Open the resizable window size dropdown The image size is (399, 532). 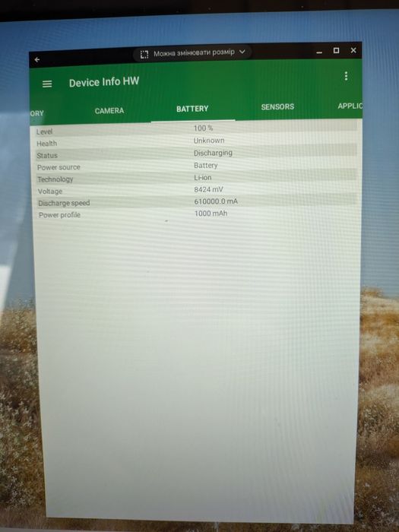[192, 53]
